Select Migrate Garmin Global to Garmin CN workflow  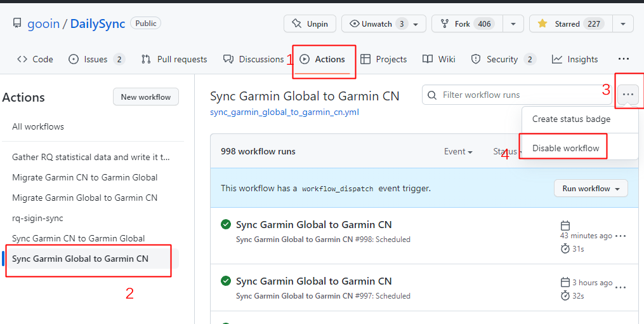tap(85, 198)
